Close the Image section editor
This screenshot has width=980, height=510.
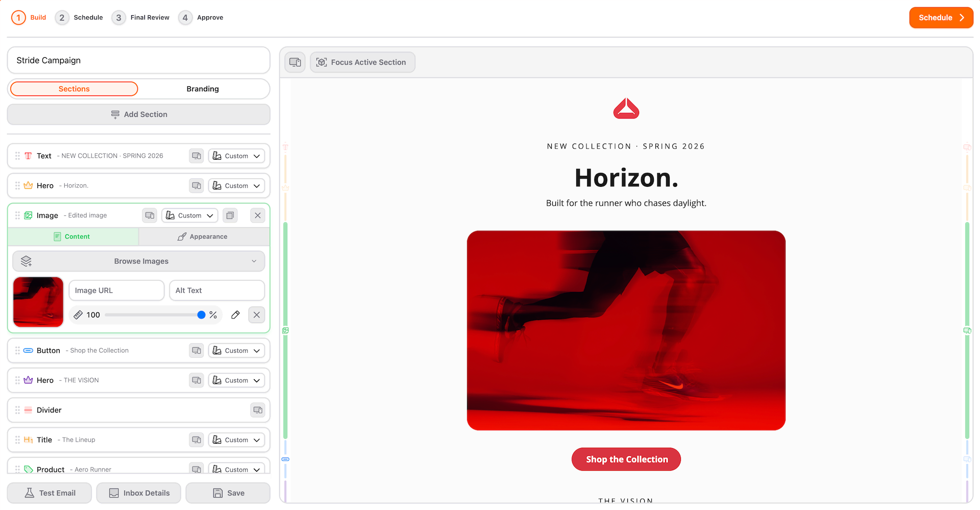[258, 215]
